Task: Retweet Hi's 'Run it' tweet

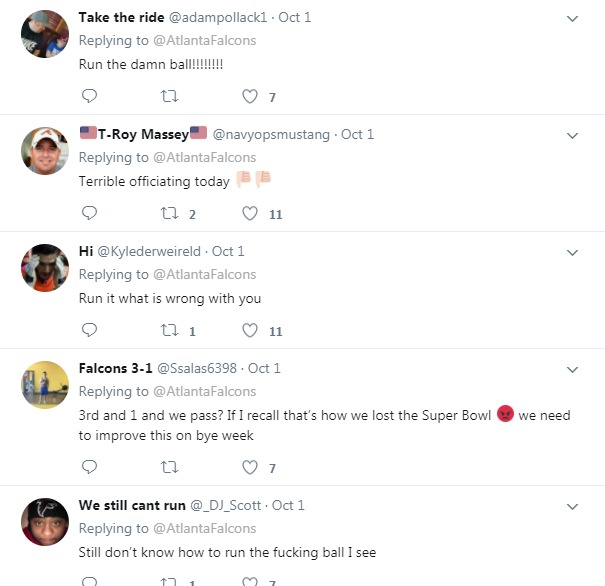Action: (x=170, y=330)
